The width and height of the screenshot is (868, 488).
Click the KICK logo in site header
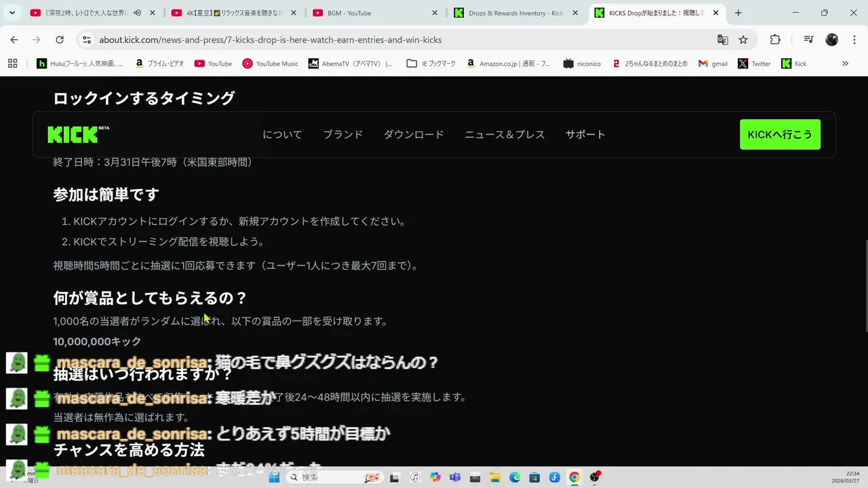(78, 134)
